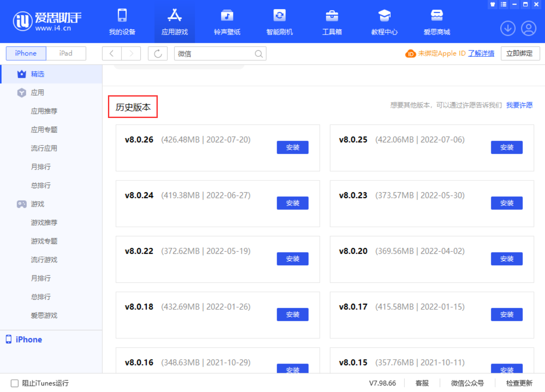Click 检查更新 to check for updates
The image size is (545, 392).
click(519, 383)
